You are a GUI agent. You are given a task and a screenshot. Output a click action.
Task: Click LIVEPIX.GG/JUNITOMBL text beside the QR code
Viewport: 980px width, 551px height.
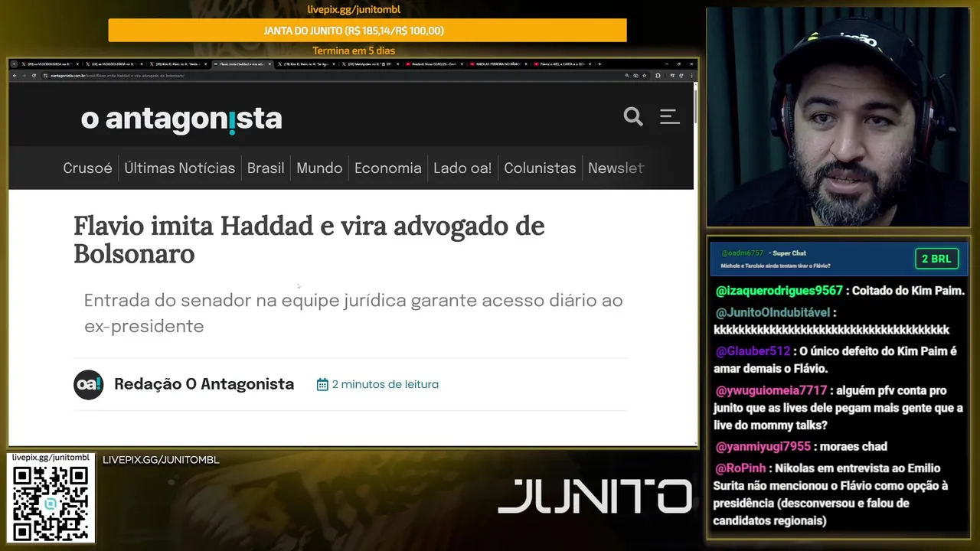pos(161,460)
